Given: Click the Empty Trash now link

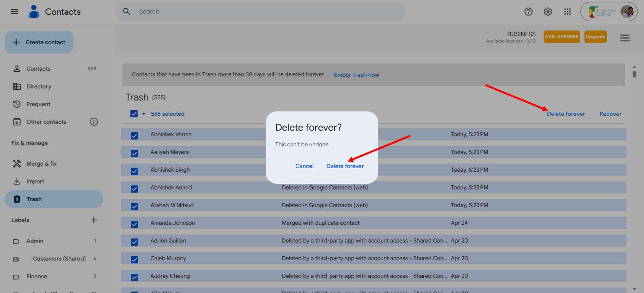Looking at the screenshot, I should coord(356,75).
